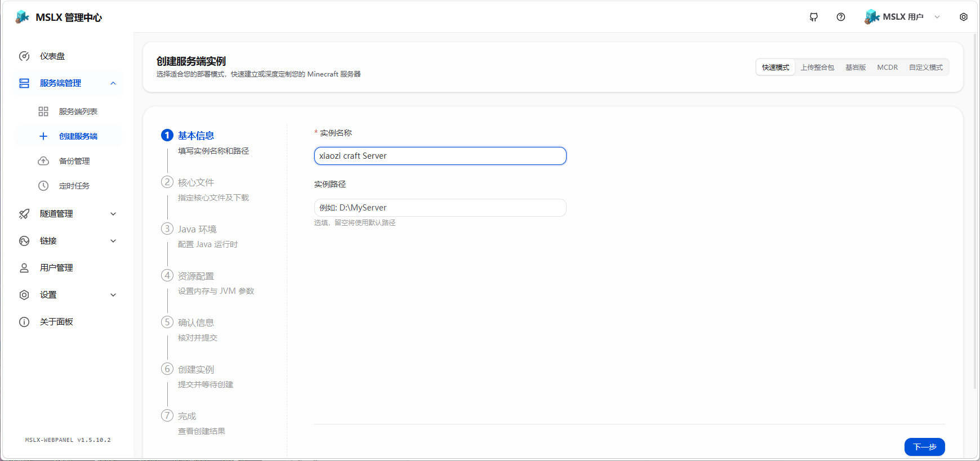980x461 pixels.
Task: Click step 6 circle for 创建实例
Action: pyautogui.click(x=167, y=369)
